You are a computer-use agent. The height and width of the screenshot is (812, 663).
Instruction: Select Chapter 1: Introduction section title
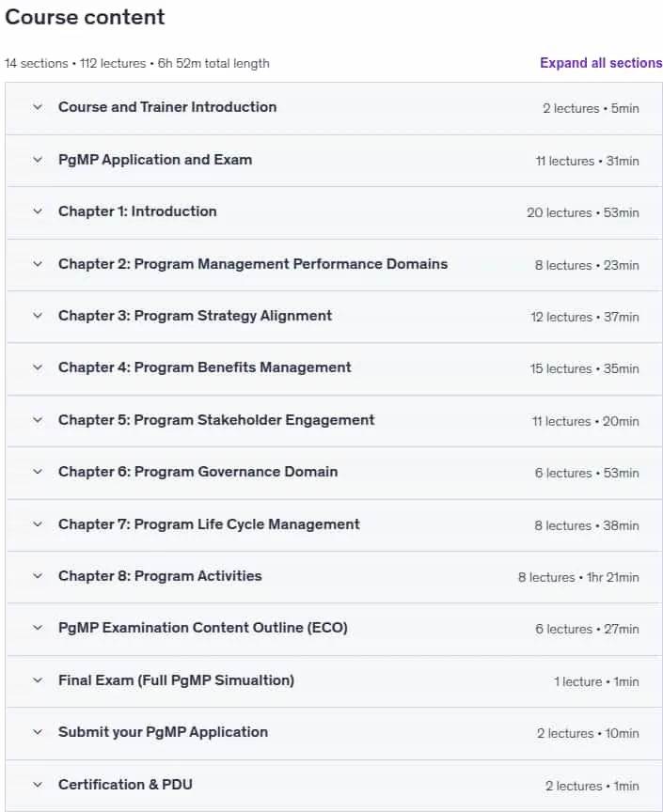[x=137, y=211]
